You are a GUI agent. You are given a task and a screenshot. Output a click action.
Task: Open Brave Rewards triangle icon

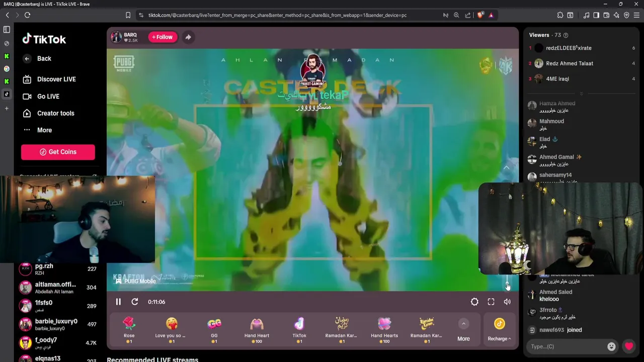click(491, 15)
